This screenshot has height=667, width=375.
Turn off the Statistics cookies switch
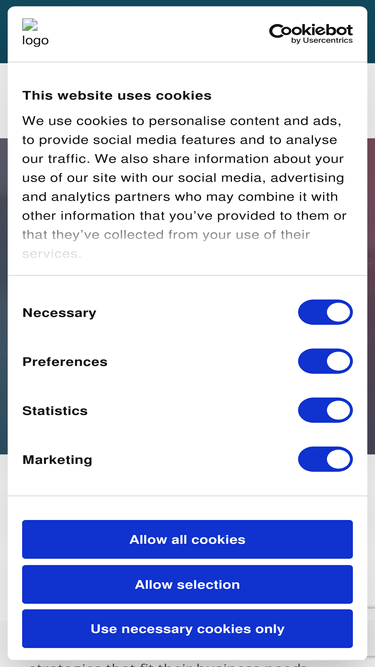pyautogui.click(x=325, y=410)
